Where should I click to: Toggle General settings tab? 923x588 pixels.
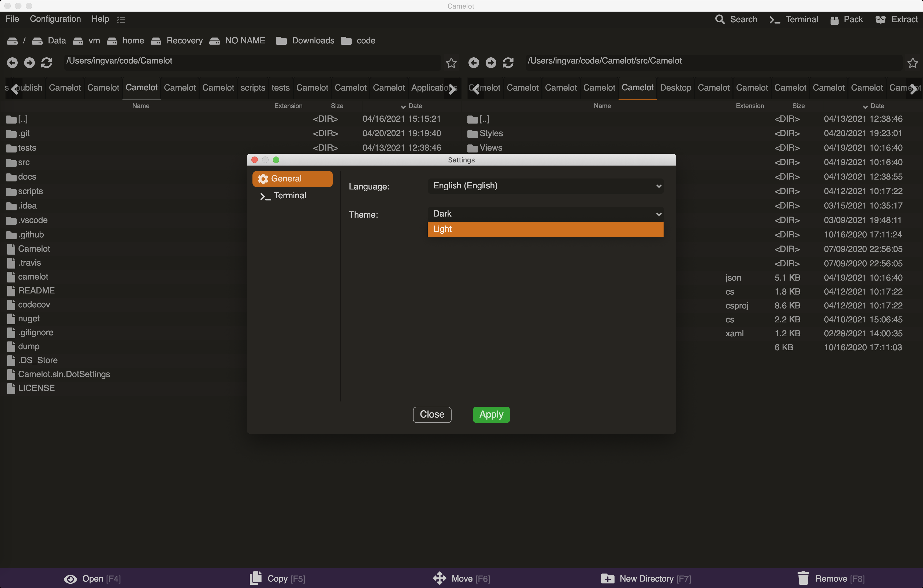point(293,178)
